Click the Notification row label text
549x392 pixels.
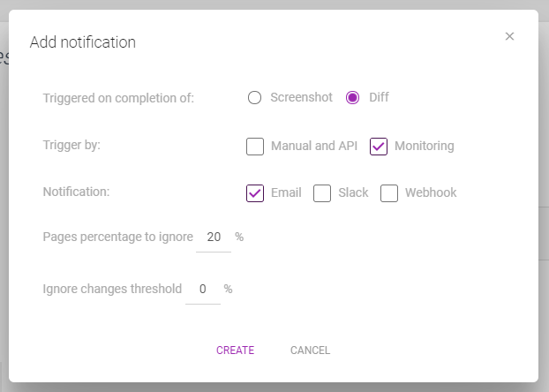point(76,192)
